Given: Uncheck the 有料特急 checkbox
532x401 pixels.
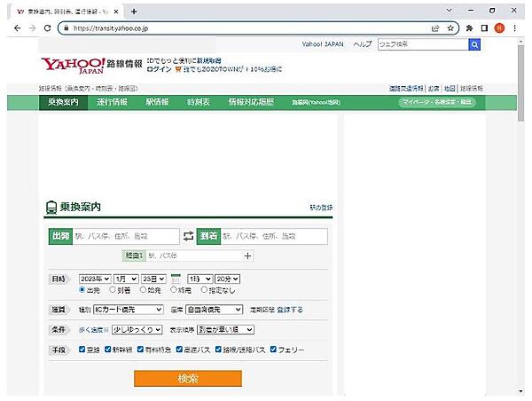Looking at the screenshot, I should coord(140,349).
